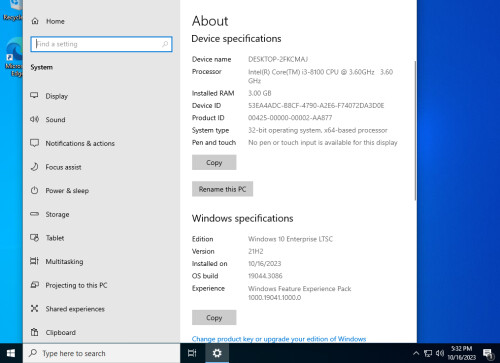500x363 pixels.
Task: Select Power & sleep label
Action: 67,191
